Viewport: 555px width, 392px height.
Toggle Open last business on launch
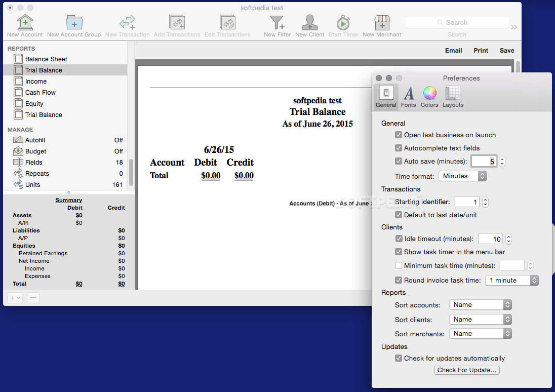pos(399,135)
